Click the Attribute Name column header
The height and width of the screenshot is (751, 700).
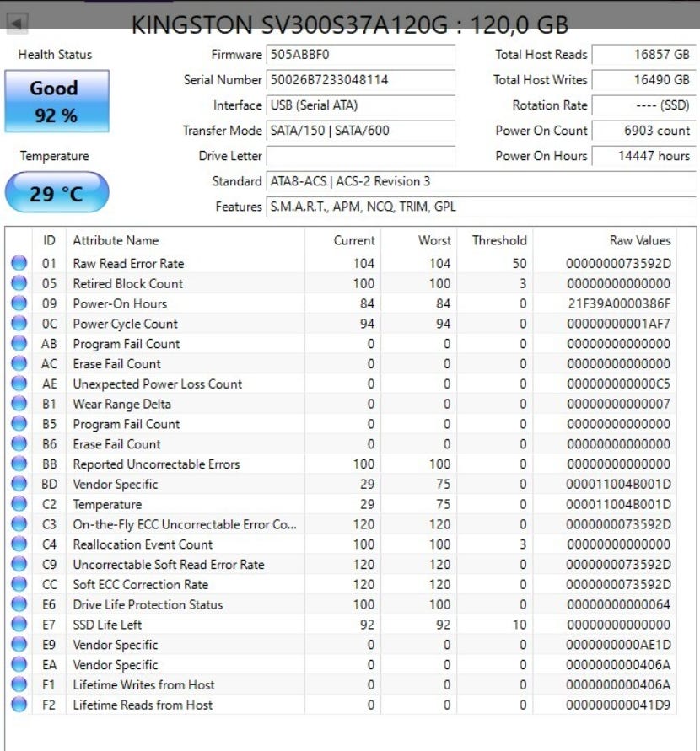pyautogui.click(x=185, y=240)
